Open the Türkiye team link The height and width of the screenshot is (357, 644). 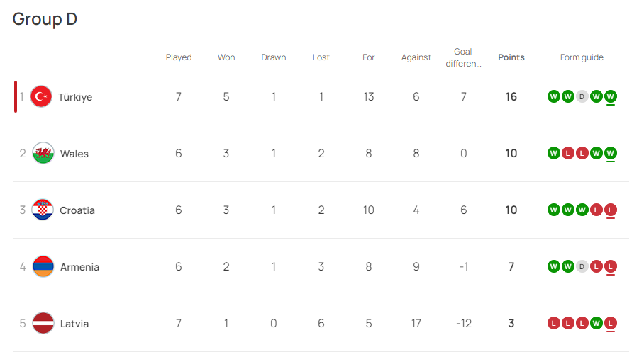tap(75, 97)
